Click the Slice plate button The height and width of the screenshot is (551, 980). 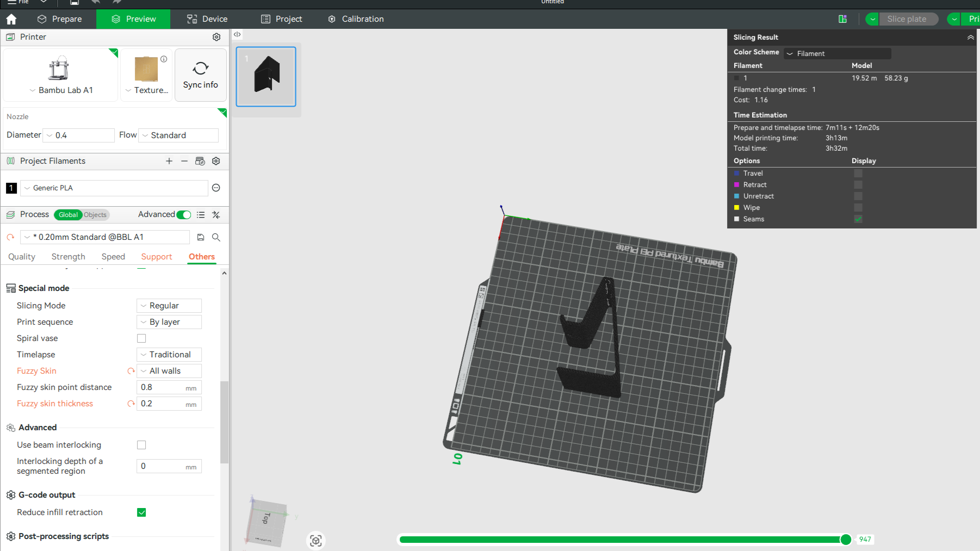(907, 19)
